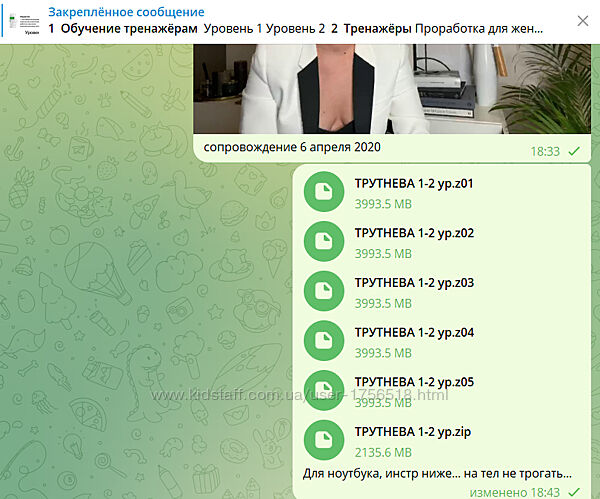
Task: Click the 2135.6 MB size label
Action: [384, 451]
